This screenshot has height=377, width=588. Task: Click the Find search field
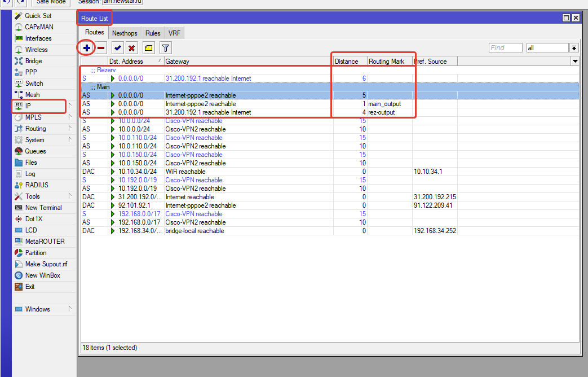[x=505, y=48]
